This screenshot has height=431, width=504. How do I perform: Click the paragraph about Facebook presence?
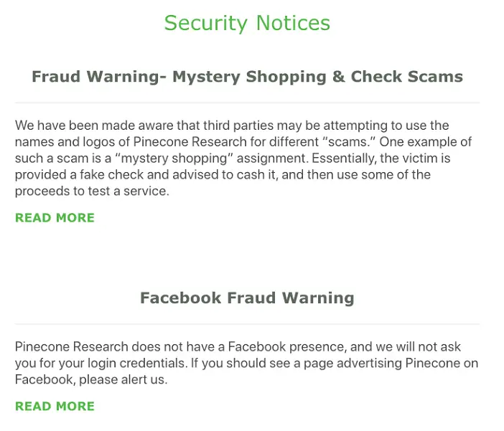coord(246,364)
